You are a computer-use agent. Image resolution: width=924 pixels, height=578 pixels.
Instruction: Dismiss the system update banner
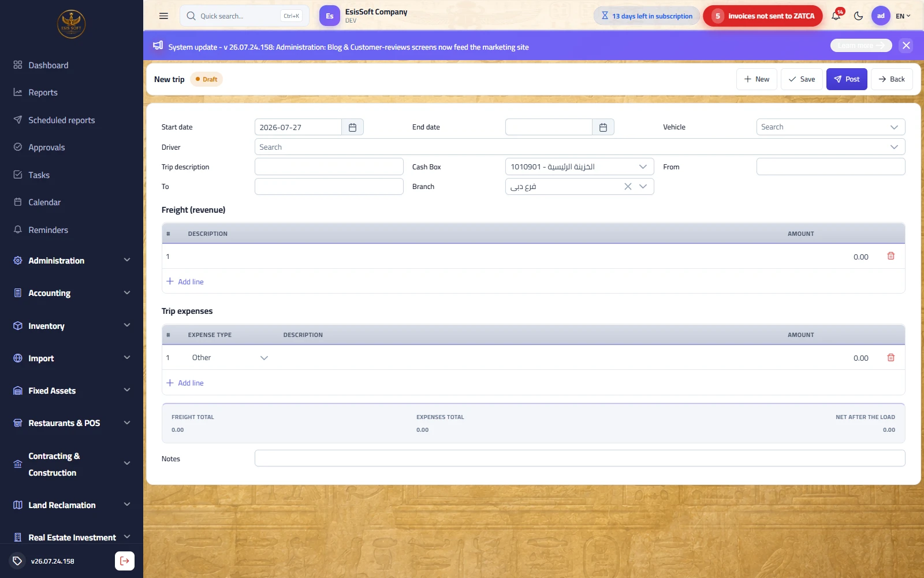point(906,46)
